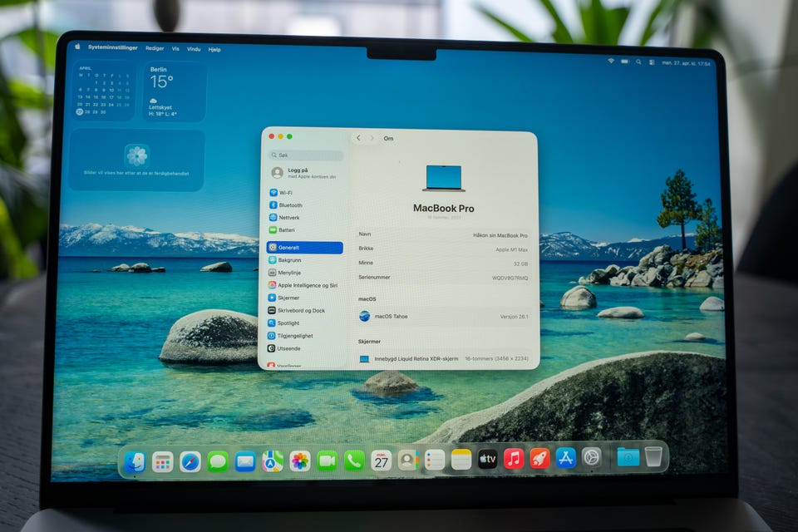Click the date and time in menu bar
798x532 pixels.
[x=686, y=63]
